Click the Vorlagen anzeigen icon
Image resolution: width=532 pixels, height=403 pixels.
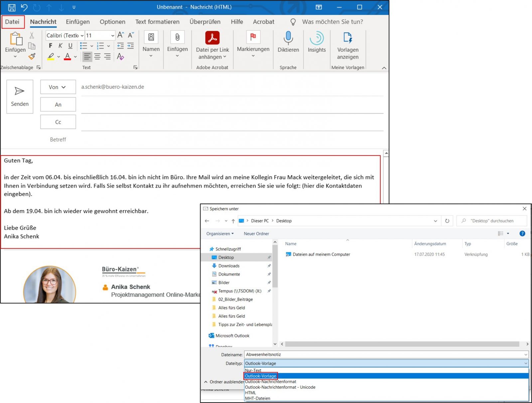(347, 38)
